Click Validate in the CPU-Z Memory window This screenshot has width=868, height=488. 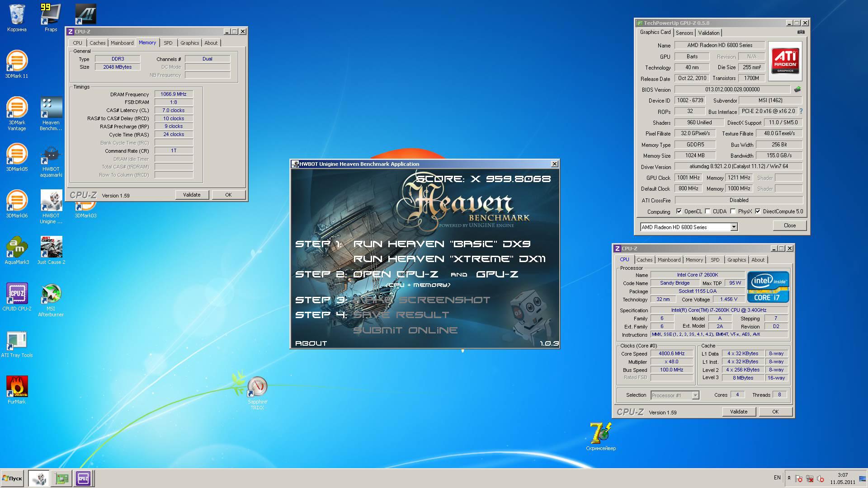[x=192, y=195]
